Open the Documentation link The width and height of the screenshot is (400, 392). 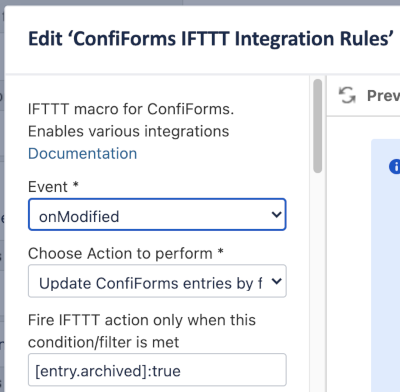coord(82,154)
